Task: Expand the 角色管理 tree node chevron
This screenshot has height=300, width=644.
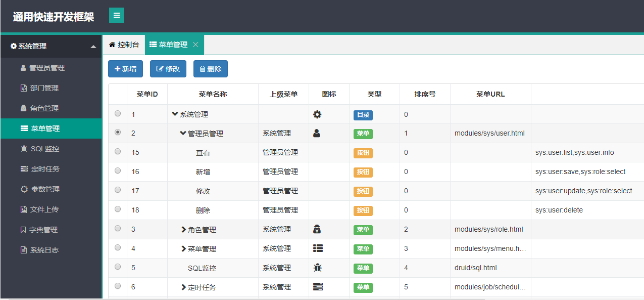Action: [x=184, y=230]
